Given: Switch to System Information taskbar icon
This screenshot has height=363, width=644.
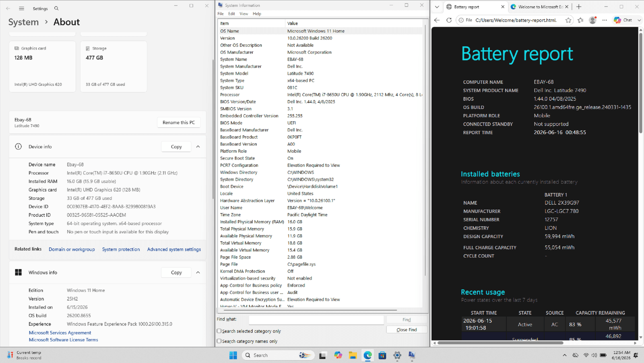Looking at the screenshot, I should [x=412, y=355].
